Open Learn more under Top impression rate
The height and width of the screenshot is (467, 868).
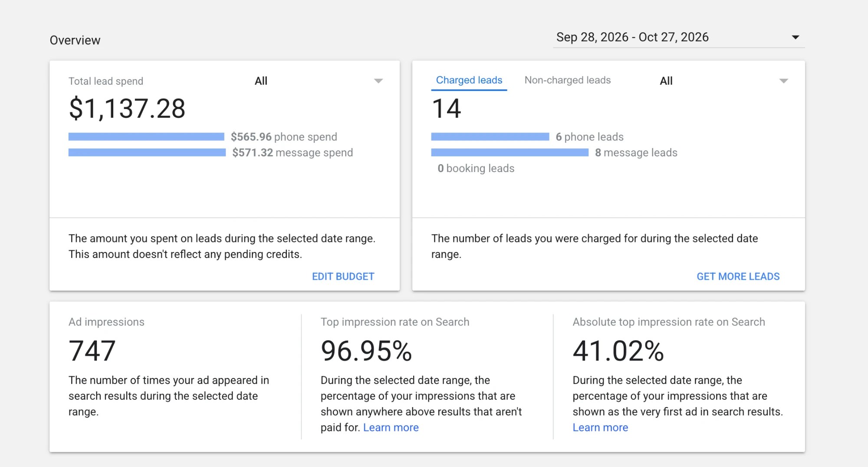coord(391,427)
